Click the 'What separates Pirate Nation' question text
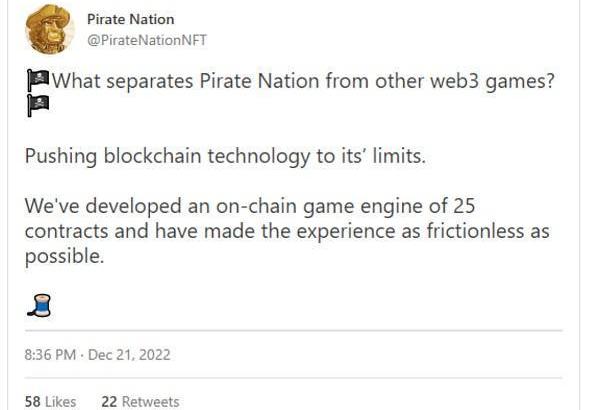 coord(300,82)
